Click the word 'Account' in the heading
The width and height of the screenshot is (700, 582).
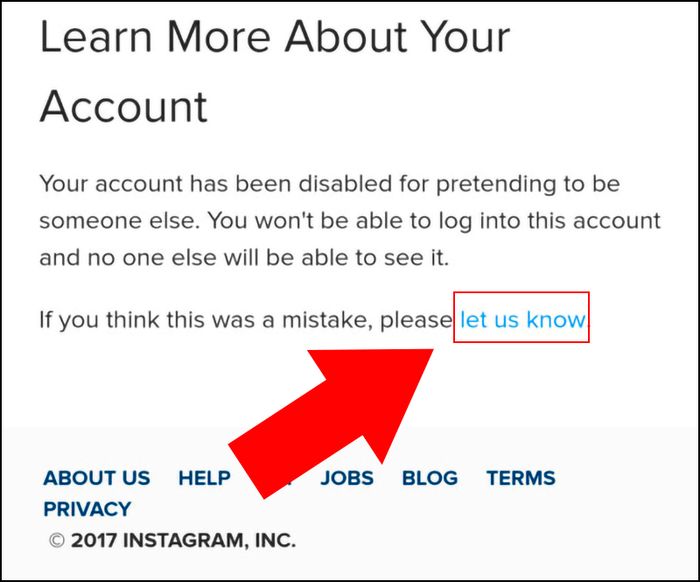[x=124, y=106]
